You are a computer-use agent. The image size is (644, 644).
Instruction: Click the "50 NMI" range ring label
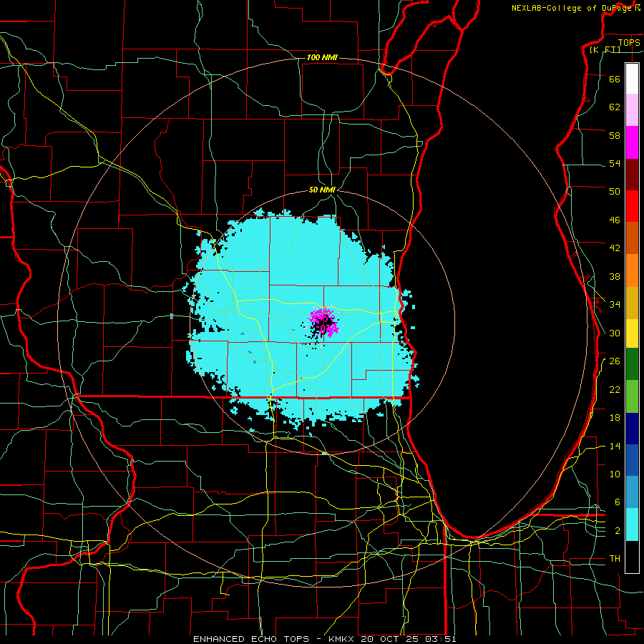(x=322, y=190)
